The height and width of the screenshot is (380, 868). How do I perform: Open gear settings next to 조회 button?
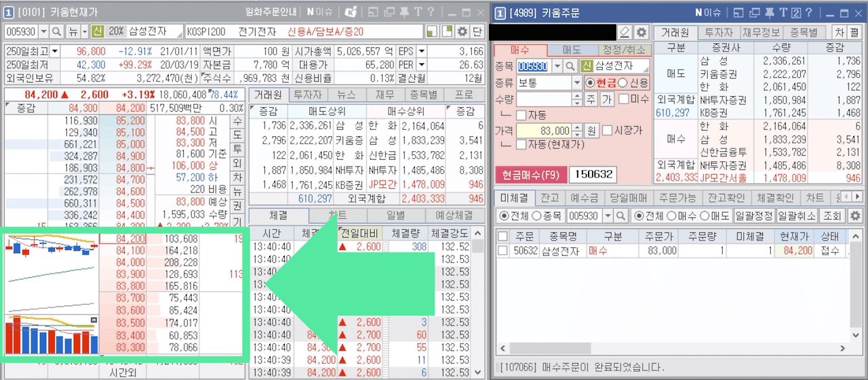855,216
